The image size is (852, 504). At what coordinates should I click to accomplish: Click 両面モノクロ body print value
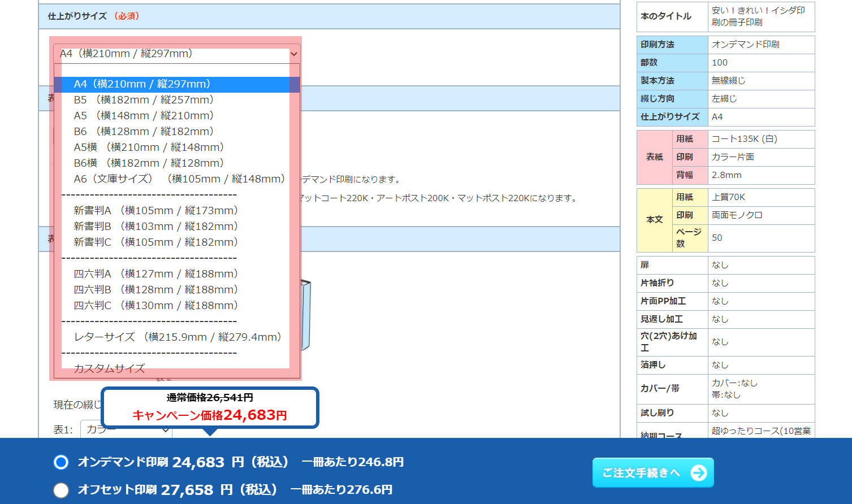(x=737, y=215)
